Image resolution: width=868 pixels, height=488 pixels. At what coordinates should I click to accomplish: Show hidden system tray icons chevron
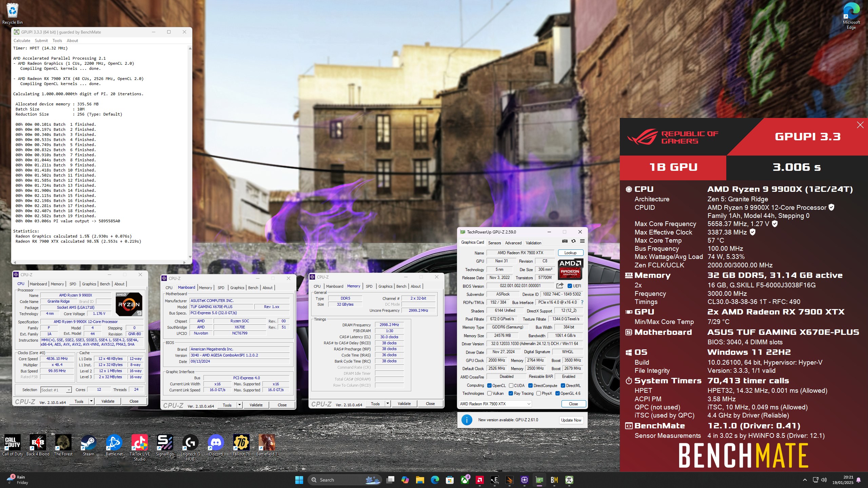805,480
